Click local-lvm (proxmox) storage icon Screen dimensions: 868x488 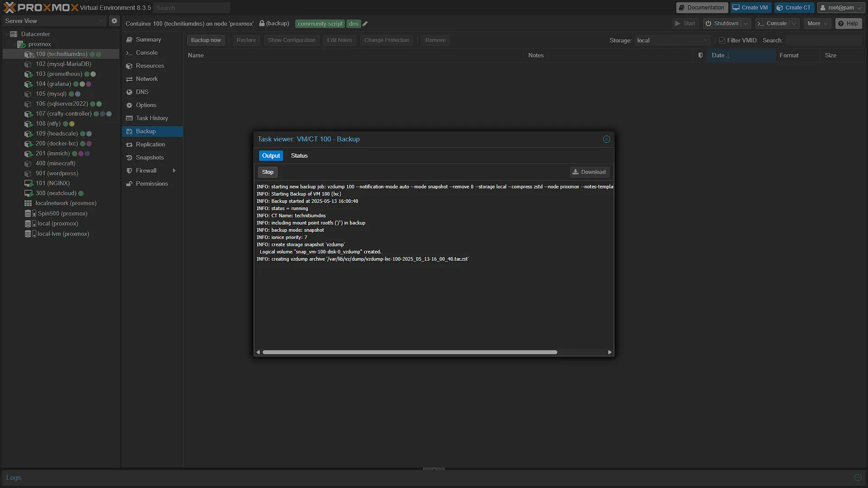pos(30,234)
